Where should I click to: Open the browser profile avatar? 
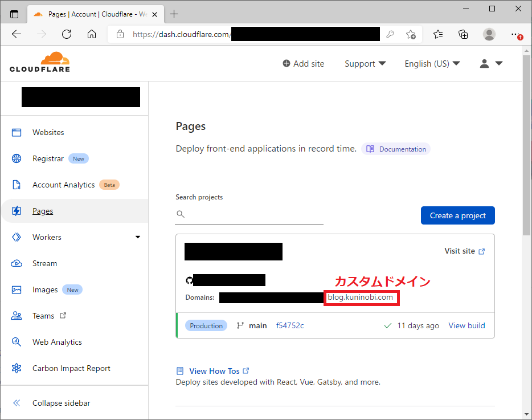click(x=489, y=34)
